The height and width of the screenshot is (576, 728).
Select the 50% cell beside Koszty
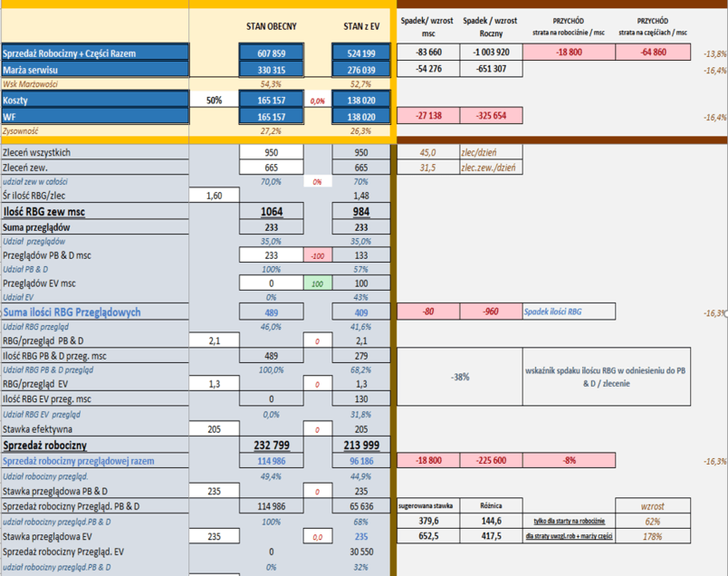(x=214, y=101)
